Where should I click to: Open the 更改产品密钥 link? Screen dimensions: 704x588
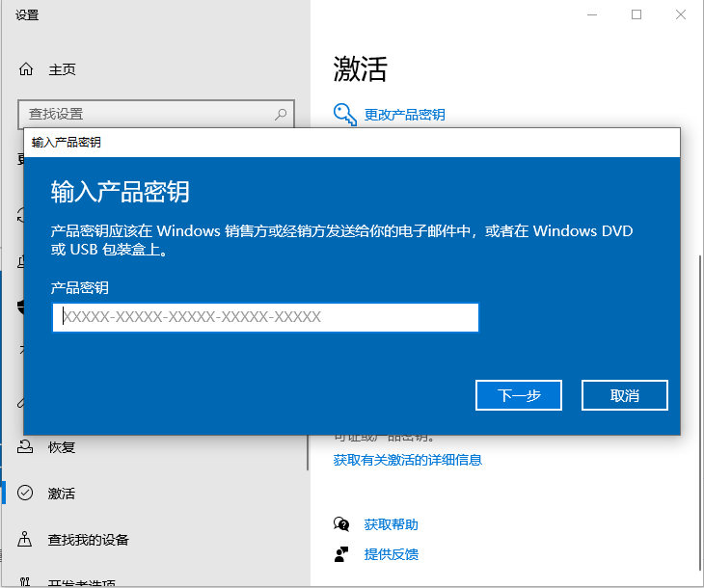pos(404,115)
